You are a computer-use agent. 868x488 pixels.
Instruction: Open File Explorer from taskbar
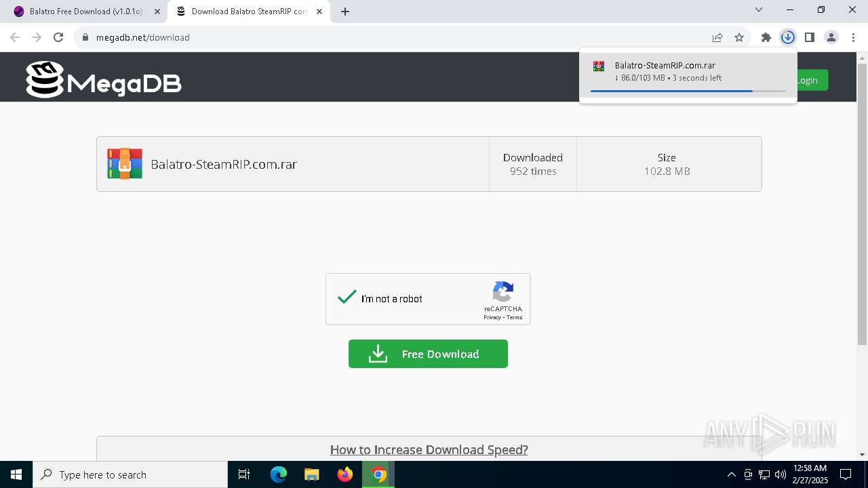[312, 474]
